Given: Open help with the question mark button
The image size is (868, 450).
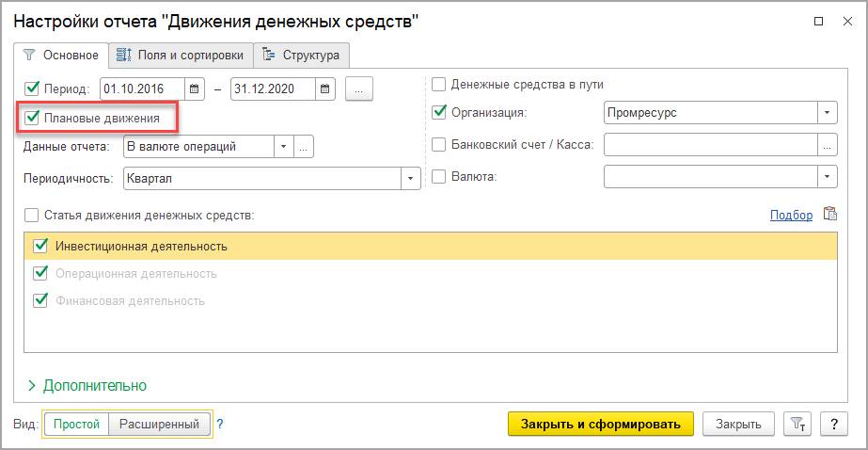Looking at the screenshot, I should tap(832, 424).
